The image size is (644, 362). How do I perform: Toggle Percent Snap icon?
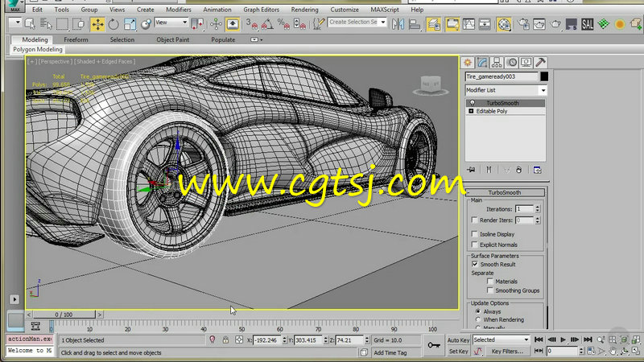pos(283,24)
